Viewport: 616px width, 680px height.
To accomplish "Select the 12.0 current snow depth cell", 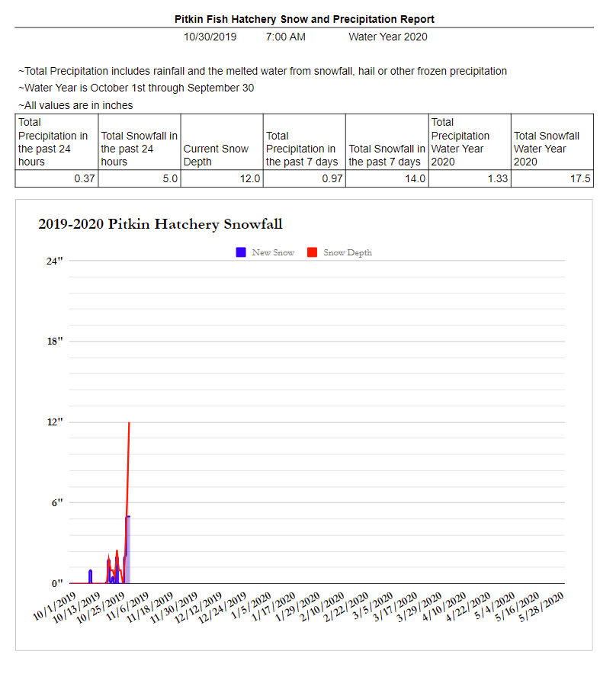I will click(x=222, y=179).
